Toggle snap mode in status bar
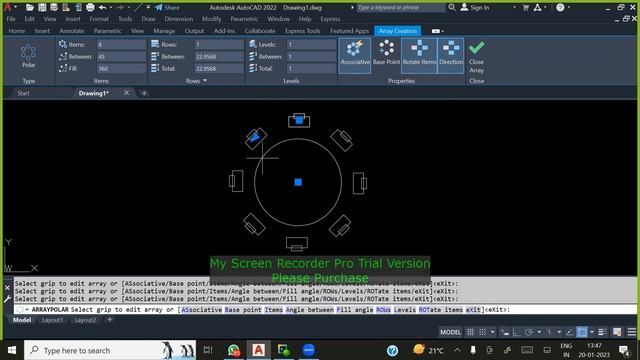Screen dimensions: 640x360 [482, 332]
